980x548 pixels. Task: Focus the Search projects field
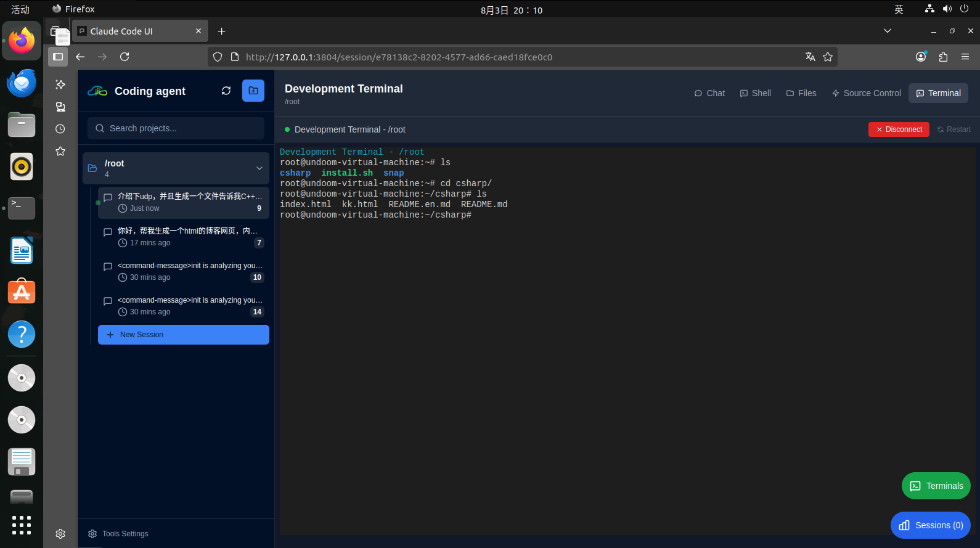point(176,128)
